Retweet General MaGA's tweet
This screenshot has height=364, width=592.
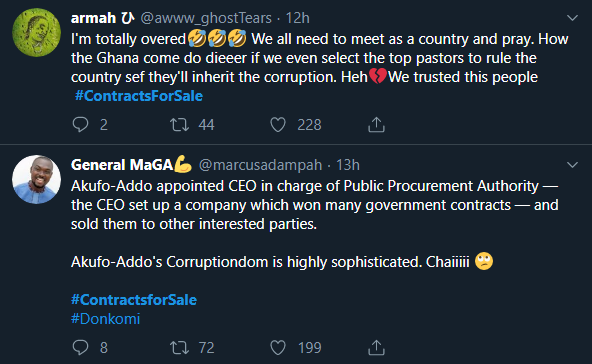[x=179, y=347]
